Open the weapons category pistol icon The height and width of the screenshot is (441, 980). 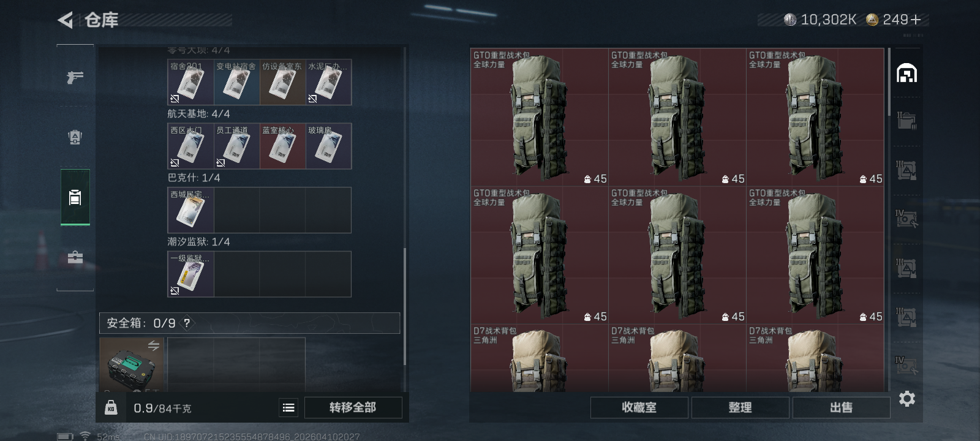[x=75, y=77]
